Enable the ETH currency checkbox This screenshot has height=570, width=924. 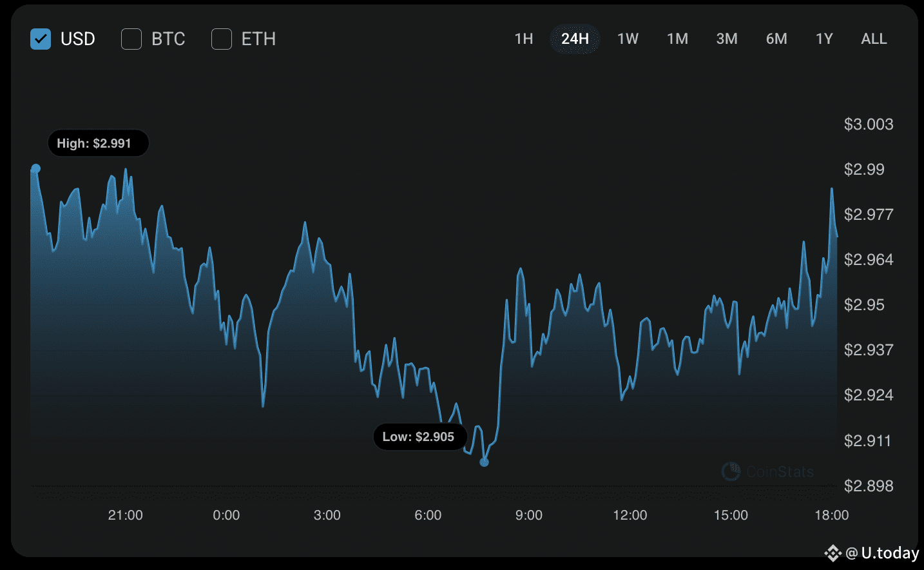(222, 39)
